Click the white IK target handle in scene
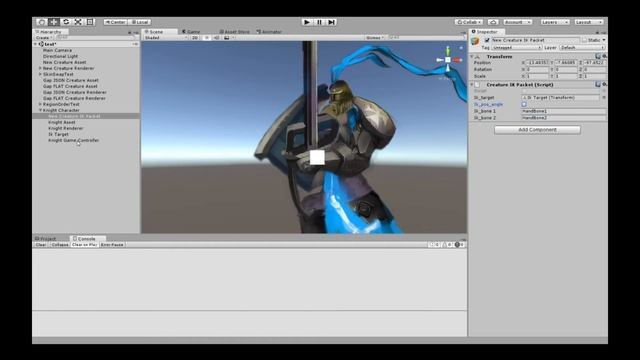Viewport: 640px width, 360px height. [x=317, y=157]
